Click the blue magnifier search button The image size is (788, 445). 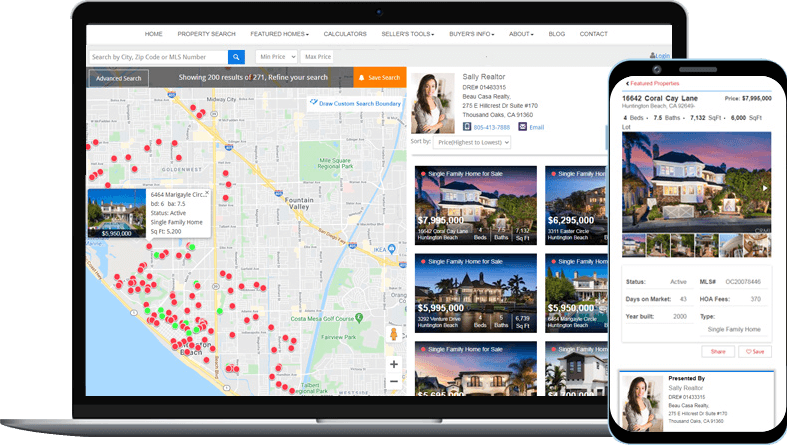click(x=236, y=57)
